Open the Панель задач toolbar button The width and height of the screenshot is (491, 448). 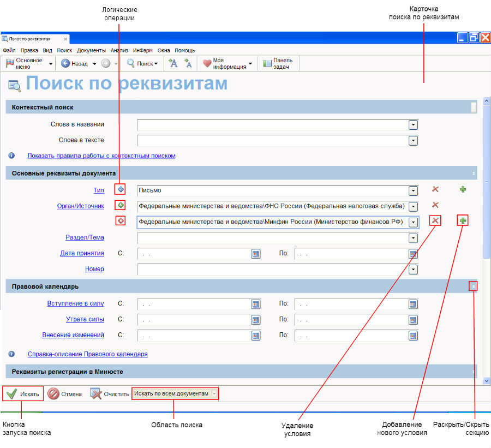pyautogui.click(x=278, y=64)
